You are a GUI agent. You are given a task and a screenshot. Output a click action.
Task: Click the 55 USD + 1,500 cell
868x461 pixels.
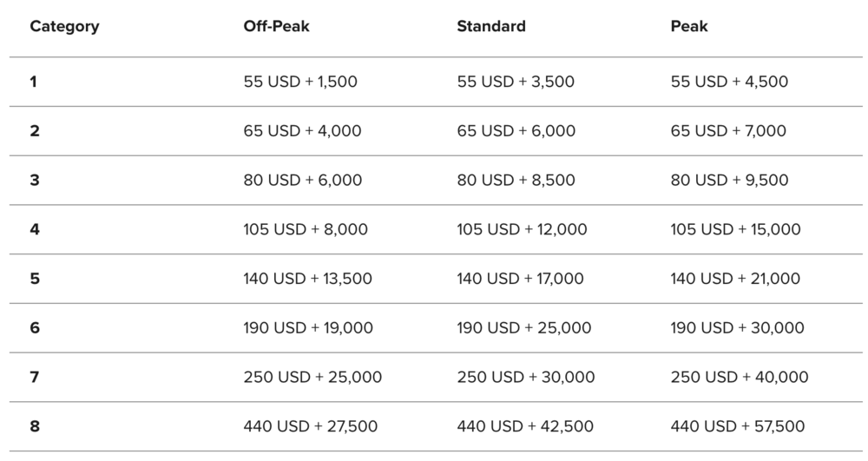300,82
